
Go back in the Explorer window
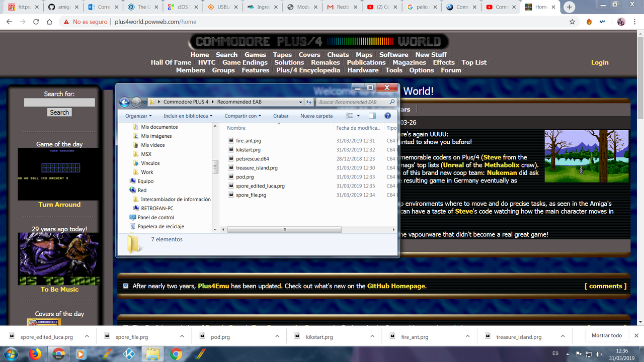point(125,102)
